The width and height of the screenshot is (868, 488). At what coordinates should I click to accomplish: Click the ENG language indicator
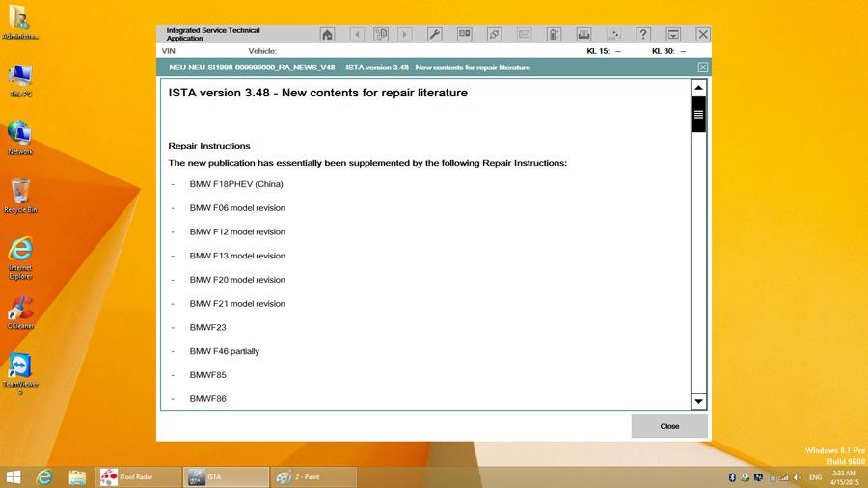[815, 477]
